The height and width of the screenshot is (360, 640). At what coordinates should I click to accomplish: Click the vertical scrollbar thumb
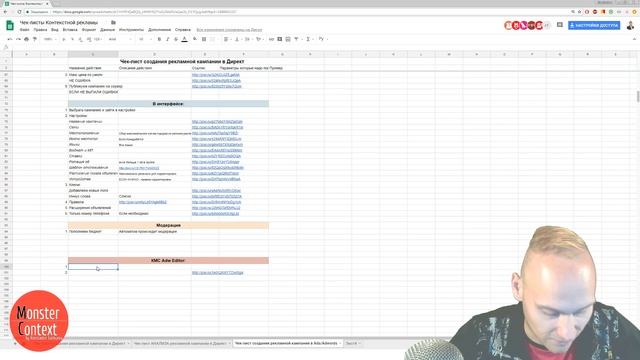click(x=638, y=97)
